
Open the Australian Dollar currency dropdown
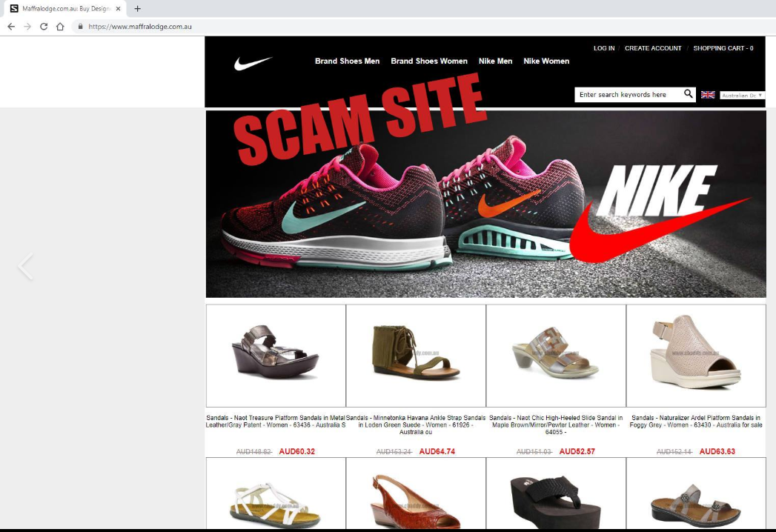click(x=742, y=95)
